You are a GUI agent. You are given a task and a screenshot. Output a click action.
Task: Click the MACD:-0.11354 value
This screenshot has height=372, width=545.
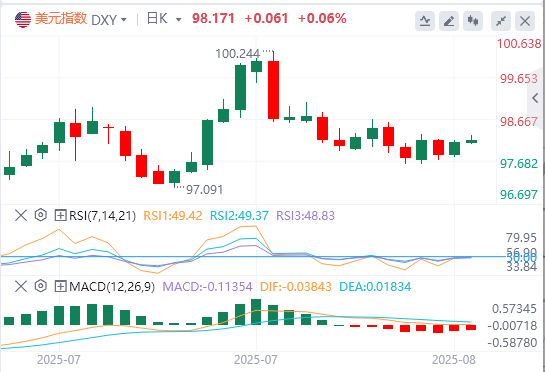pos(208,287)
